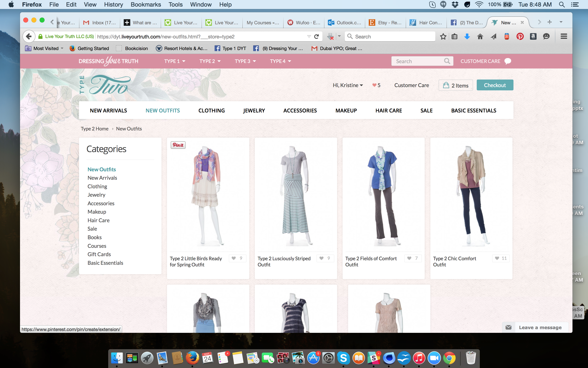Open the Firefox History menu
This screenshot has height=368, width=588.
pos(114,5)
